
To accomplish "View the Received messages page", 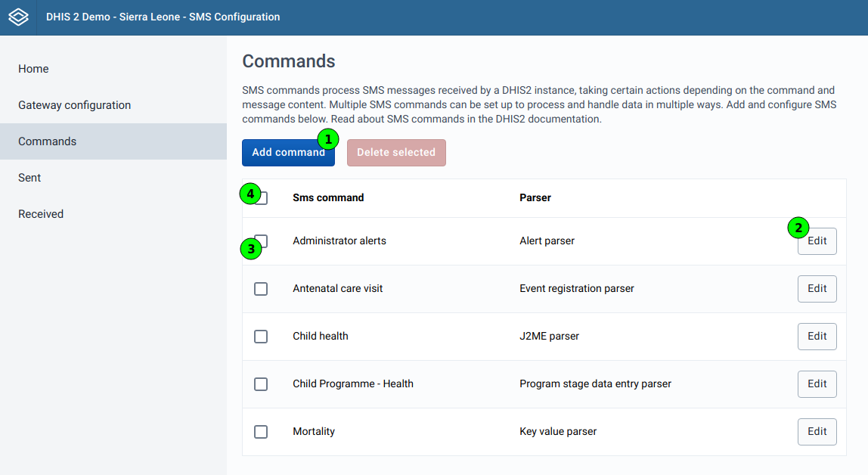I will [x=41, y=214].
